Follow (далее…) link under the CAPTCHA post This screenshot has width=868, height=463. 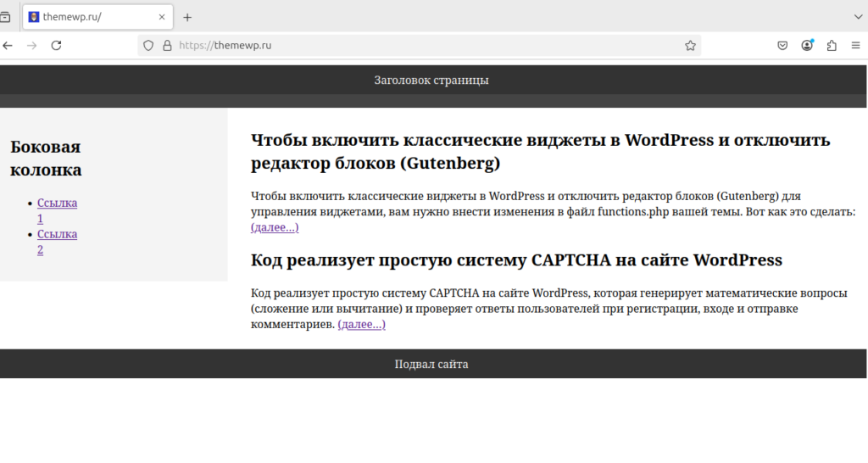click(361, 324)
